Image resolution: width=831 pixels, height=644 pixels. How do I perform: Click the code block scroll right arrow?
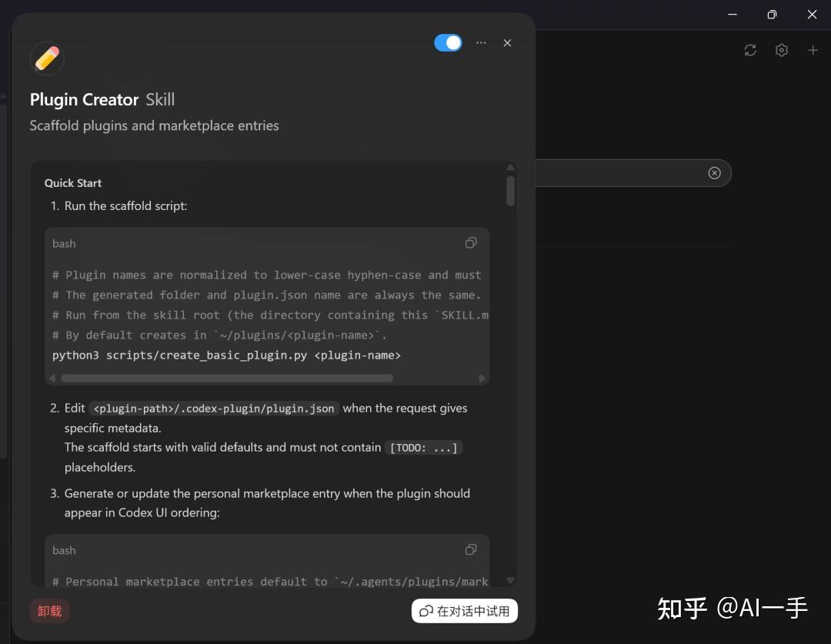point(482,378)
